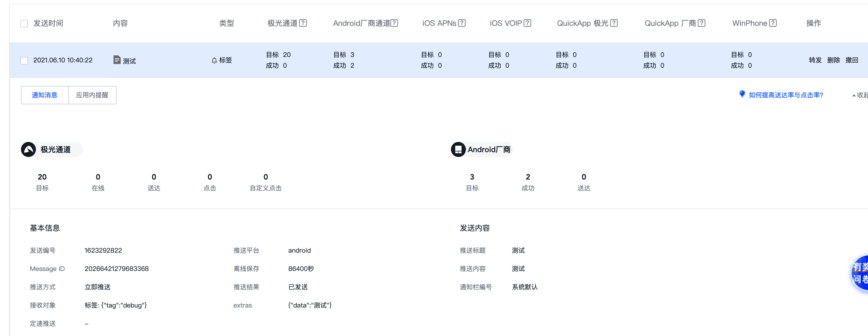This screenshot has height=336, width=868.
Task: Switch to 应用内提醒 tab
Action: tap(92, 95)
